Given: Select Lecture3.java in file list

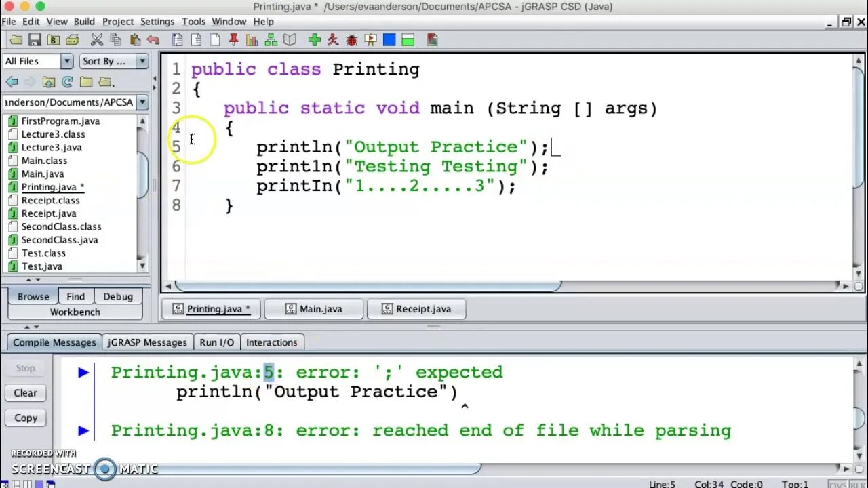Looking at the screenshot, I should tap(52, 147).
